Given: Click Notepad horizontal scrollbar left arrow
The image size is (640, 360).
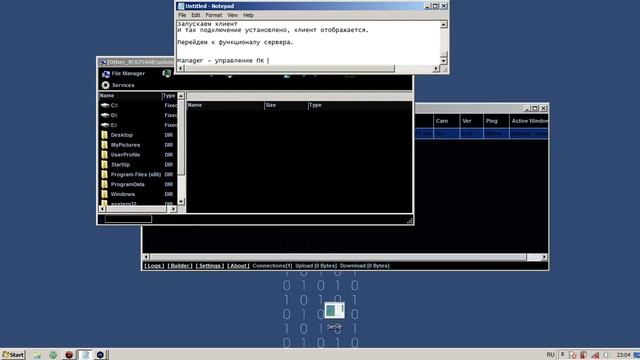Looking at the screenshot, I should click(x=180, y=69).
